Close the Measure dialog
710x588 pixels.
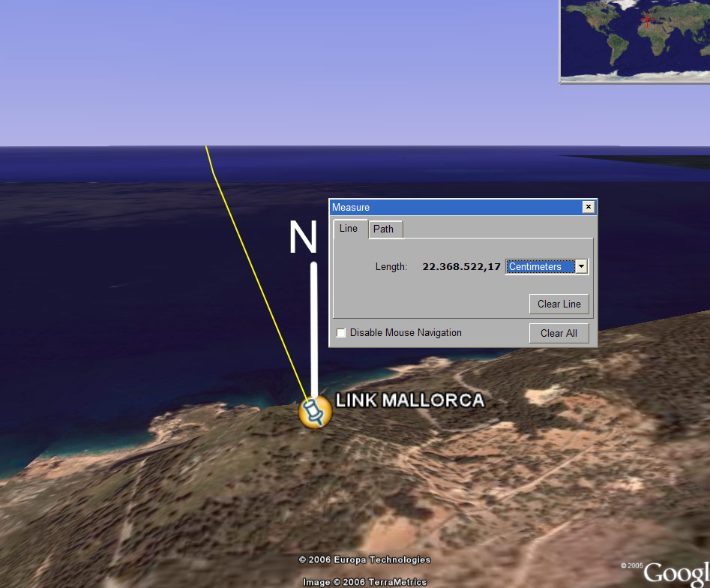(x=589, y=207)
